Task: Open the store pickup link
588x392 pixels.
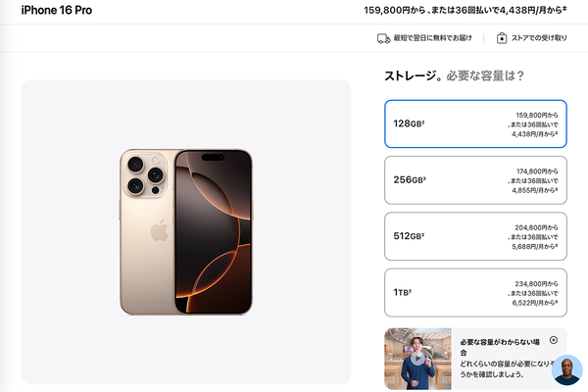Action: point(539,38)
